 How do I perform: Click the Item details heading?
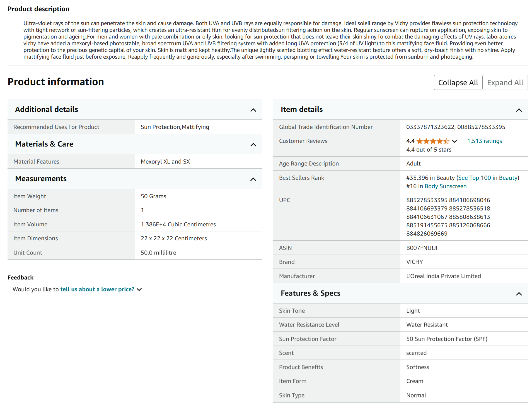pyautogui.click(x=301, y=109)
